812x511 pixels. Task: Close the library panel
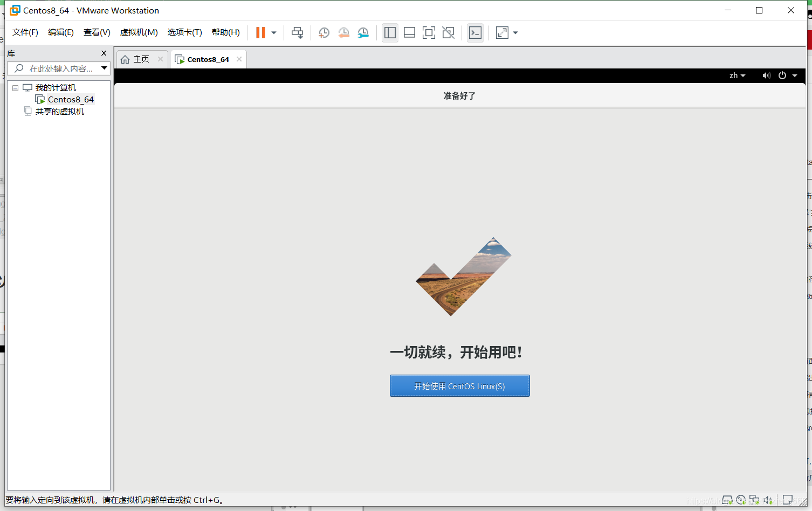[x=104, y=53]
